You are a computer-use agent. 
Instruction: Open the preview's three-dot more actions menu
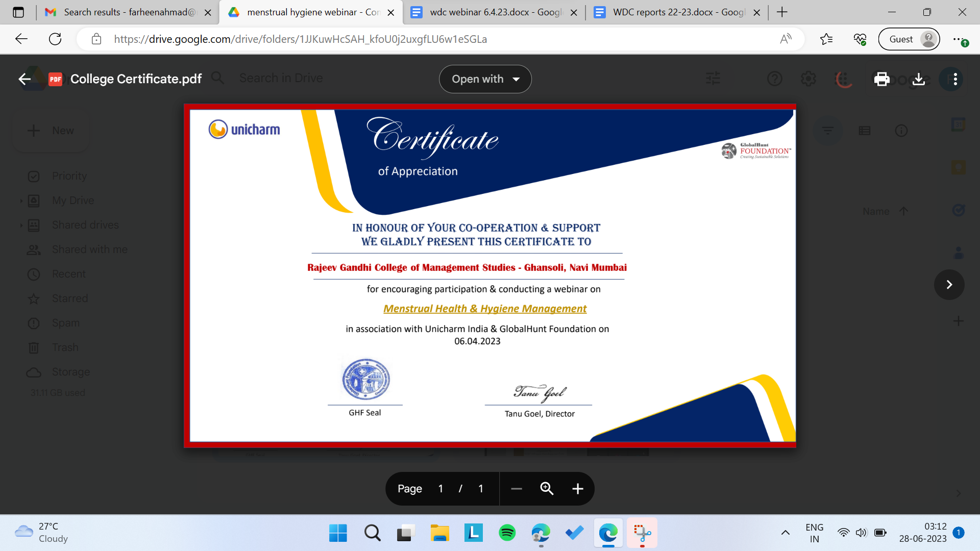[x=955, y=79]
